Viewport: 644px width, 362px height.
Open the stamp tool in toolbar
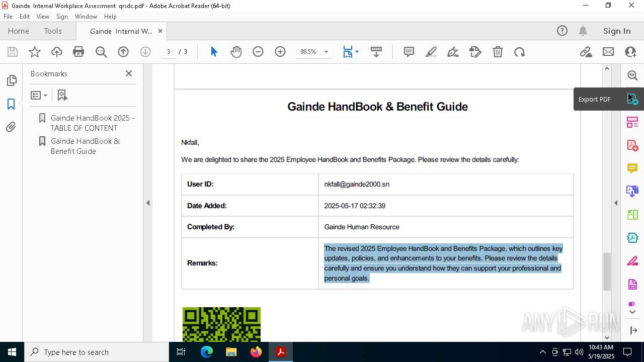click(x=475, y=52)
